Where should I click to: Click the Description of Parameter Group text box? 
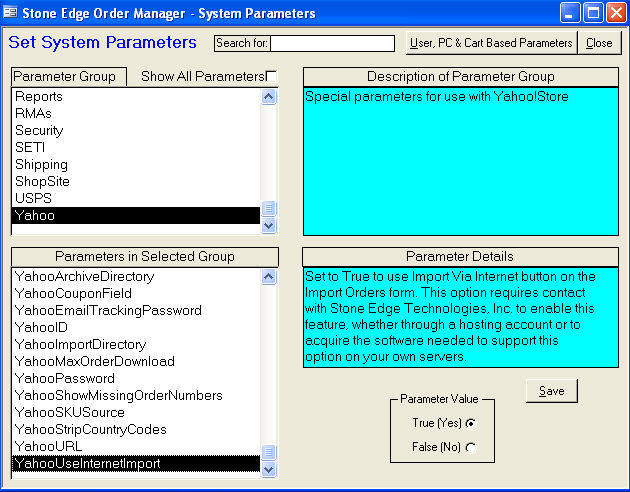(460, 161)
